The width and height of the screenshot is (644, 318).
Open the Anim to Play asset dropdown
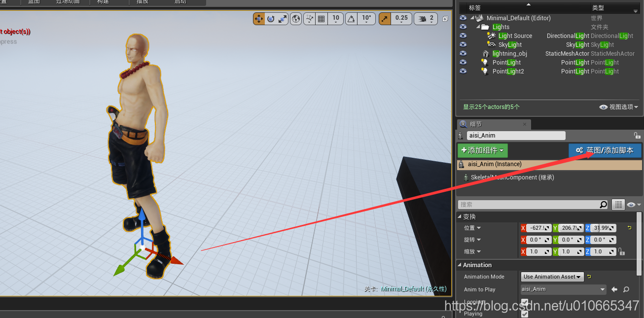coord(564,289)
